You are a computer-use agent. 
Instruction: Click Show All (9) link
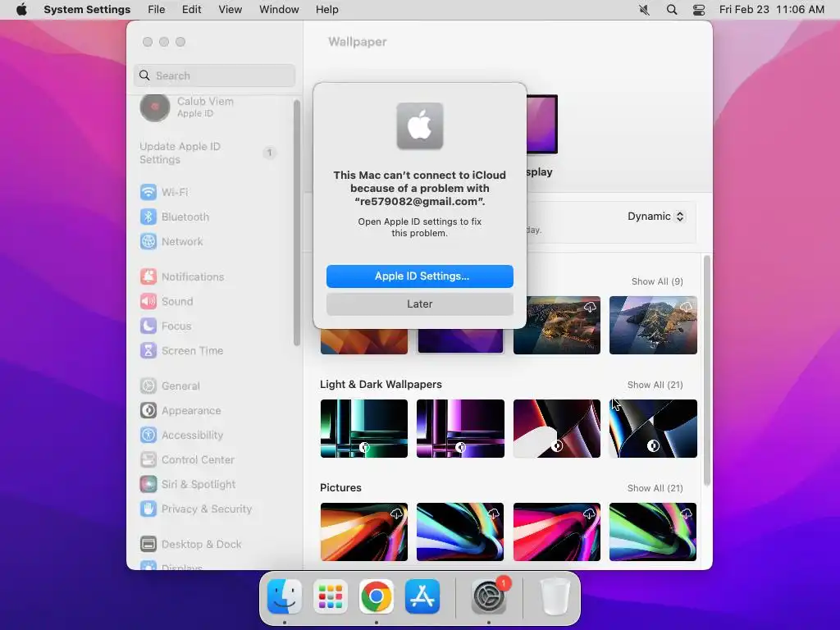(657, 281)
